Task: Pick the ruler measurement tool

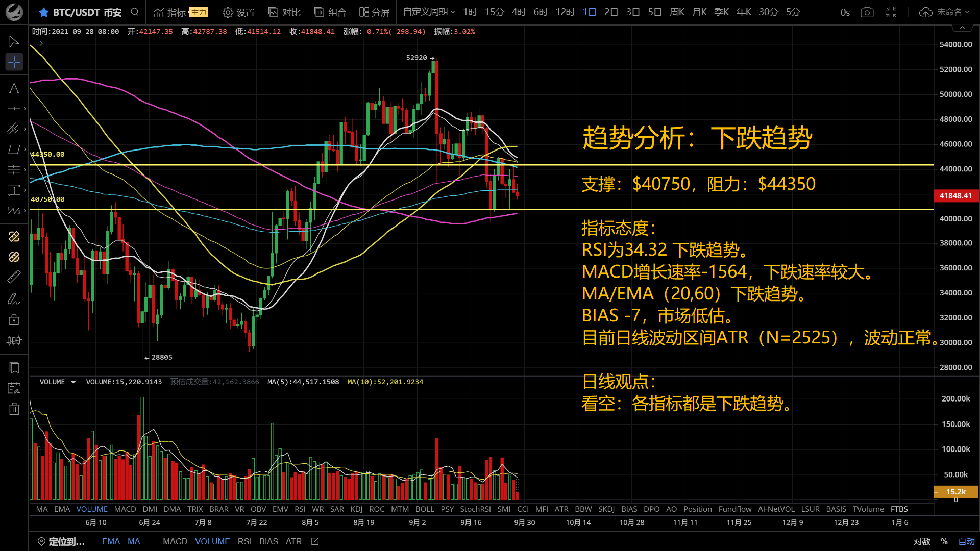Action: point(14,277)
